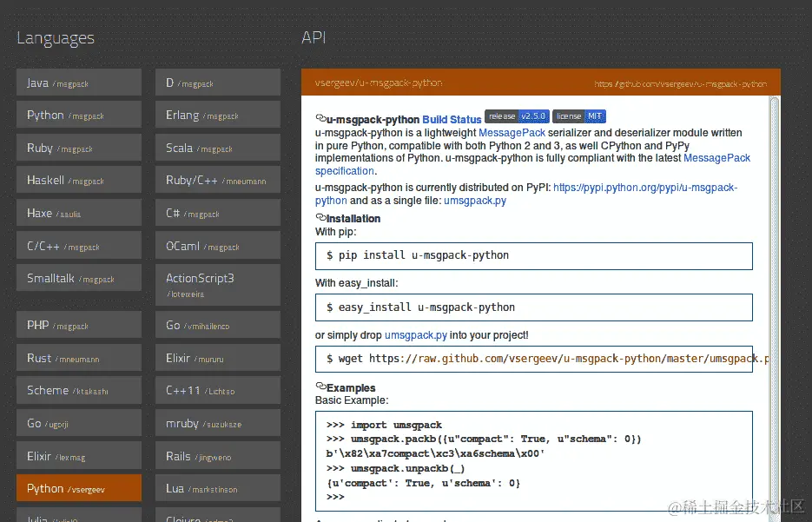Open umsgpack.py link after 'single file'
The width and height of the screenshot is (812, 522).
[475, 201]
